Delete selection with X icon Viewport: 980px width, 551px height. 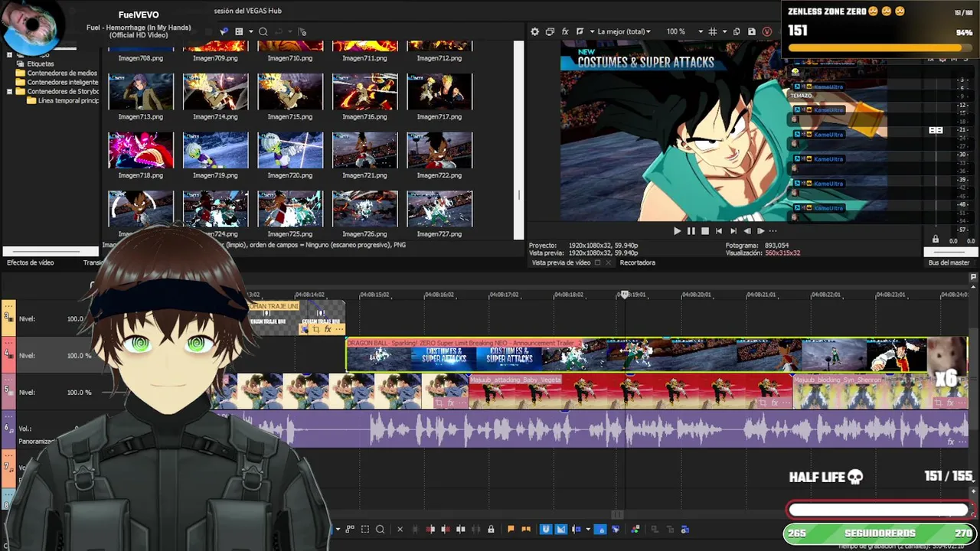[400, 529]
